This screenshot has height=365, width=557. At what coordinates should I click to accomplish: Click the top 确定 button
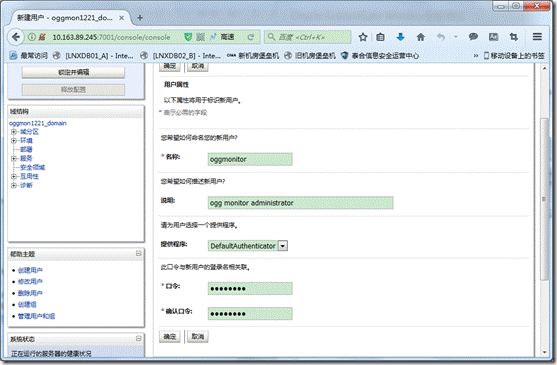[170, 66]
